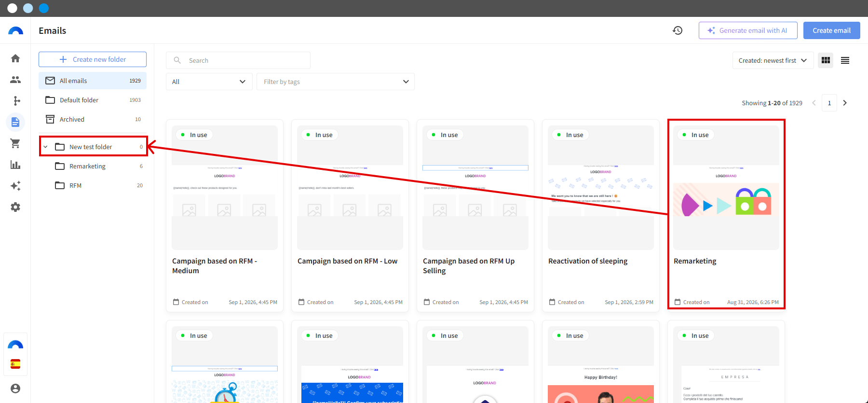Open the Settings gear icon
The height and width of the screenshot is (403, 868).
[15, 207]
